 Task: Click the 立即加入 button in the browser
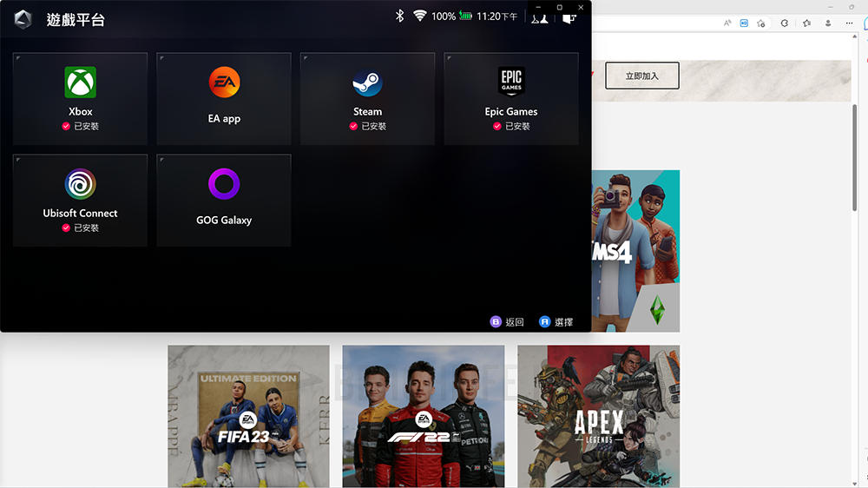[x=642, y=76]
